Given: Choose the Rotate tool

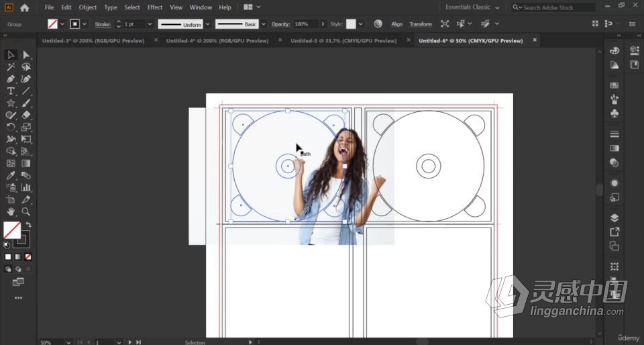Looking at the screenshot, I should (x=11, y=127).
